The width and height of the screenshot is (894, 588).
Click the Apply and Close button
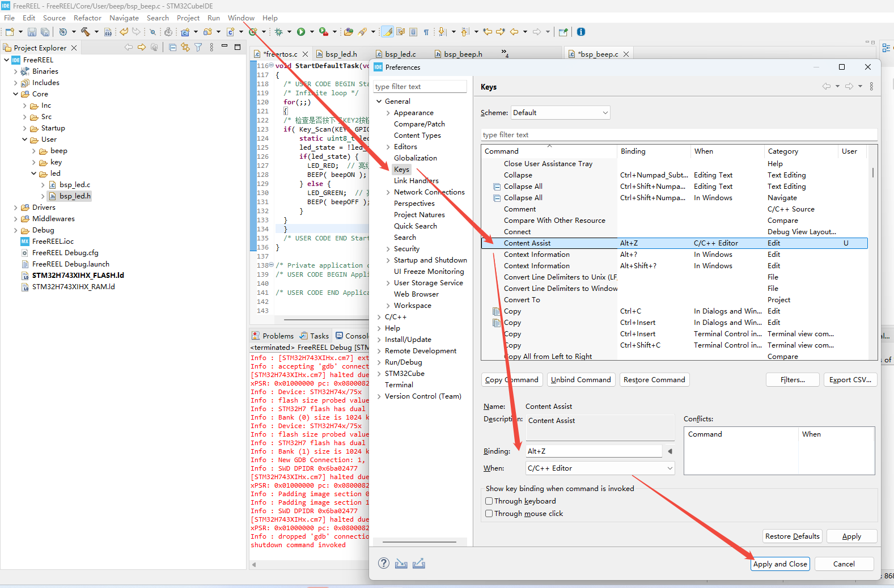coord(780,564)
